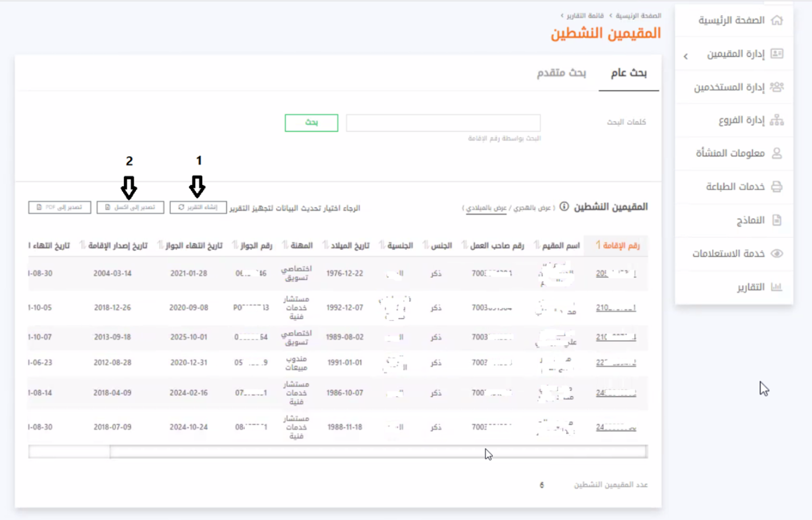Screen dimensions: 812x520
Task: Click iqama issue date 2018-07-09 cell
Action: click(112, 427)
